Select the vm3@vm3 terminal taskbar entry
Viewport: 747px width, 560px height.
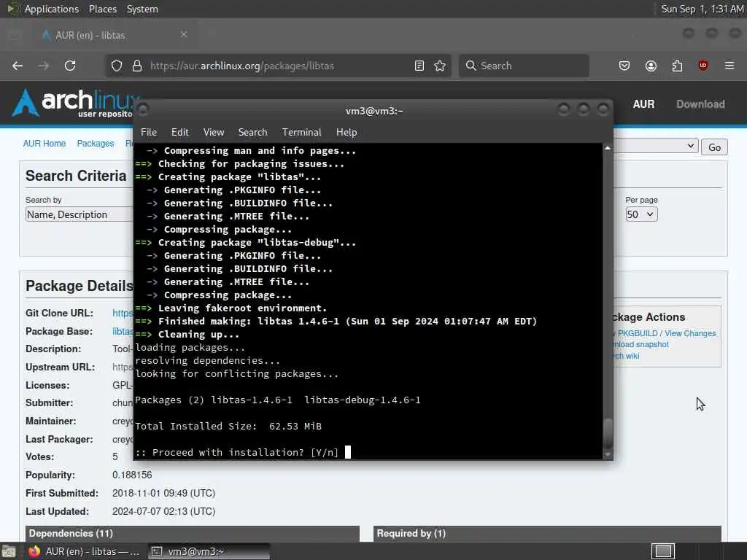coord(209,551)
